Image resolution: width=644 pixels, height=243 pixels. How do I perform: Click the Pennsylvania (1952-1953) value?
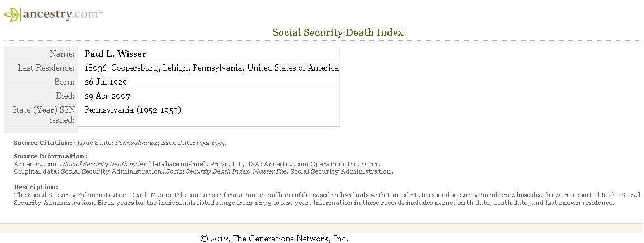pyautogui.click(x=132, y=110)
